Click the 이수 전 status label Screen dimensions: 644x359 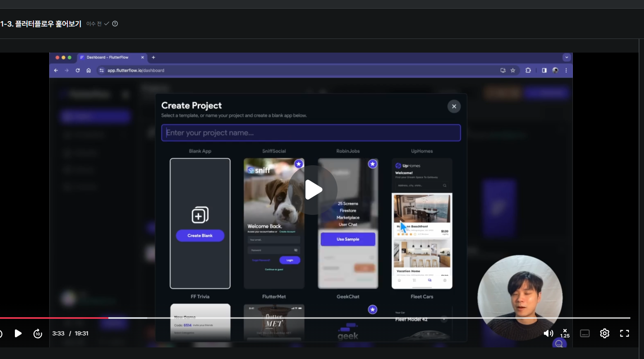pyautogui.click(x=94, y=24)
